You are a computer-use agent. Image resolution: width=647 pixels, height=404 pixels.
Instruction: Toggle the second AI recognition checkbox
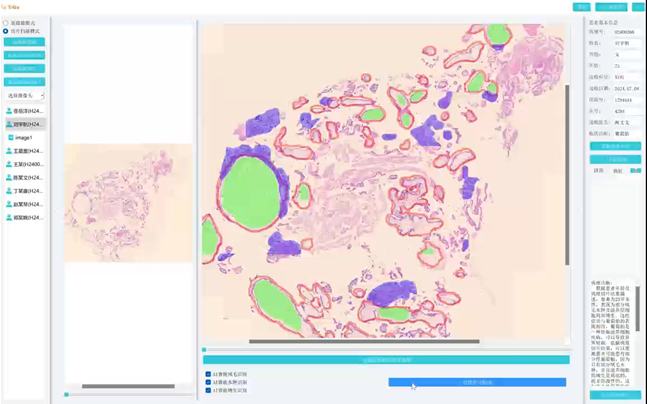tap(208, 383)
